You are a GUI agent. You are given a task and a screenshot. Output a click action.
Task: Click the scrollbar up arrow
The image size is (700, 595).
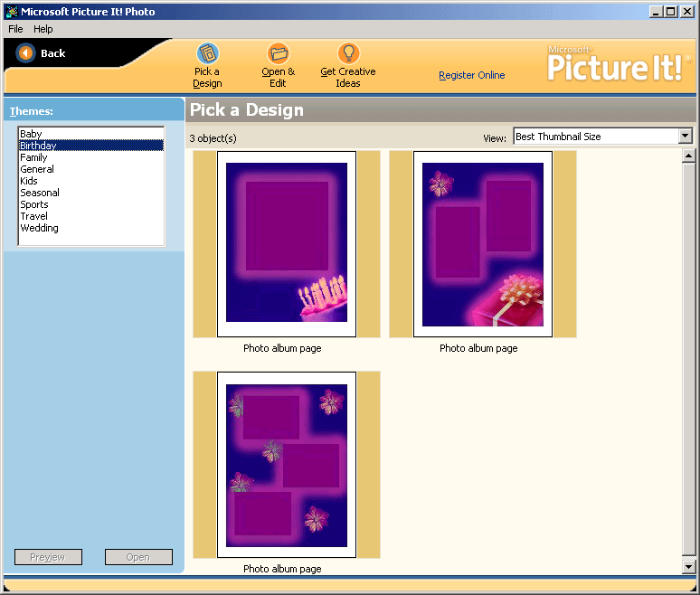688,155
